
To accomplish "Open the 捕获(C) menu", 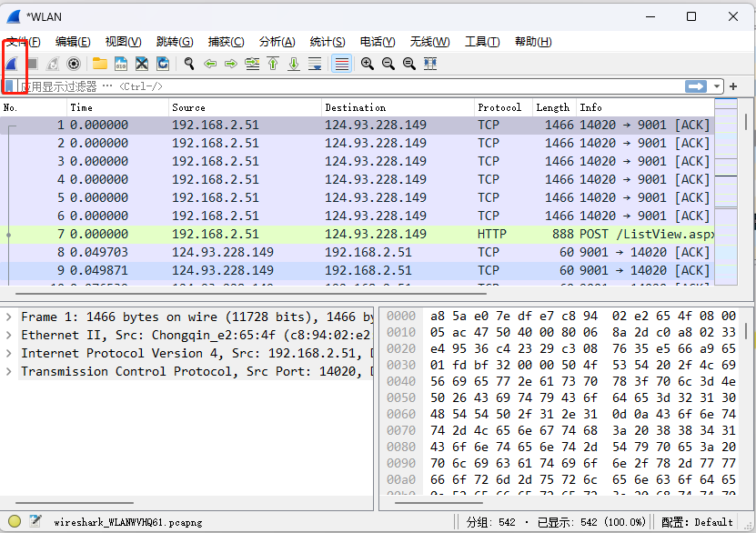I will tap(227, 42).
